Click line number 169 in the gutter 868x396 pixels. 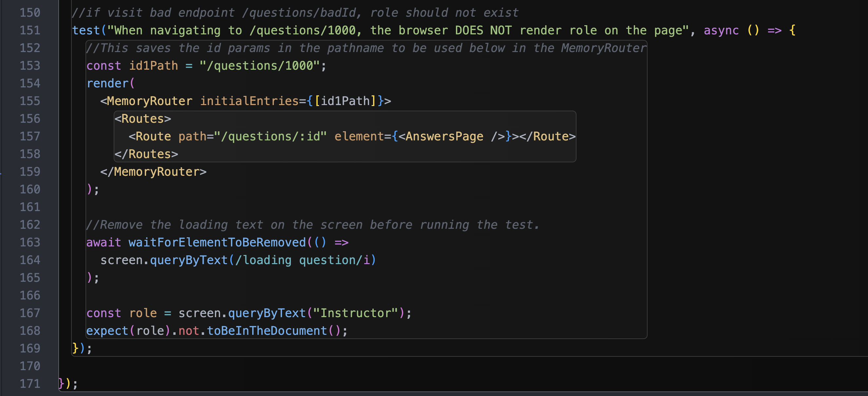click(30, 348)
